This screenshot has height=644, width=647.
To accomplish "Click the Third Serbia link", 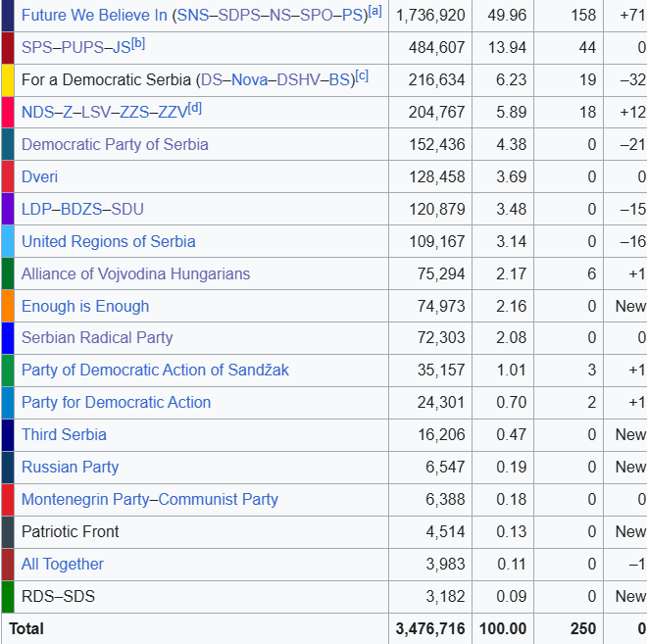I will 64,434.
